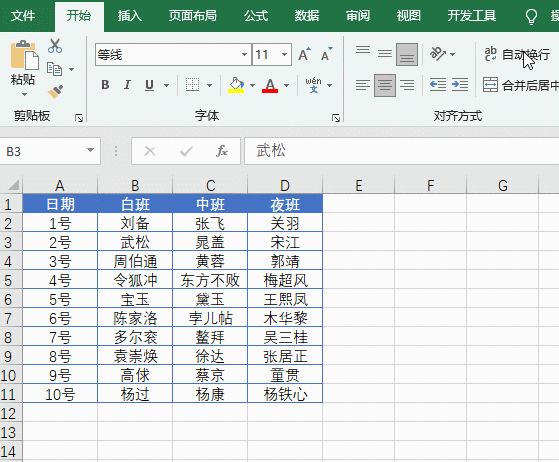Toggle Center horizontal alignment

385,85
